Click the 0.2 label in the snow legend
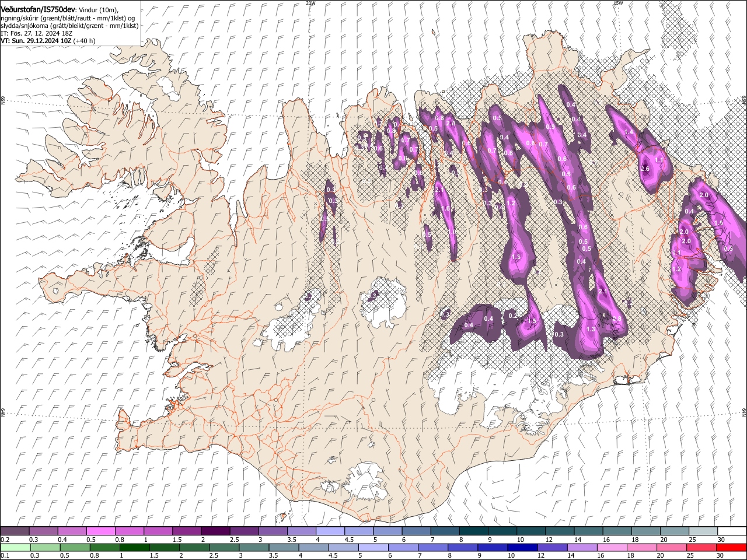 point(5,540)
